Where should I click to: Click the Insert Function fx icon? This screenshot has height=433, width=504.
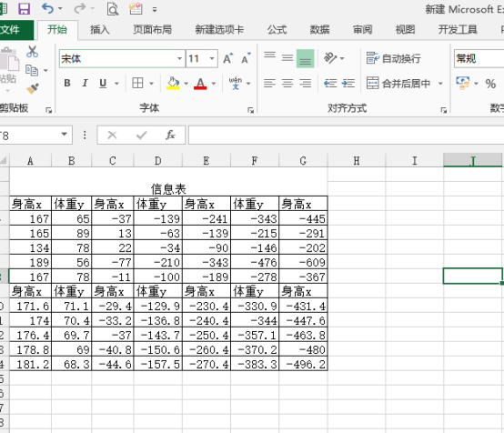(170, 135)
